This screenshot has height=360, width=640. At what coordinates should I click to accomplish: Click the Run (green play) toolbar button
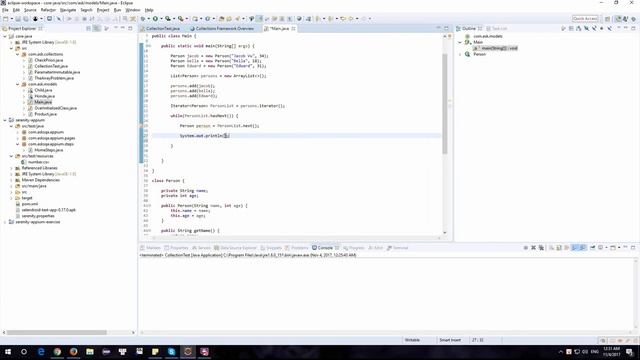pos(155,19)
